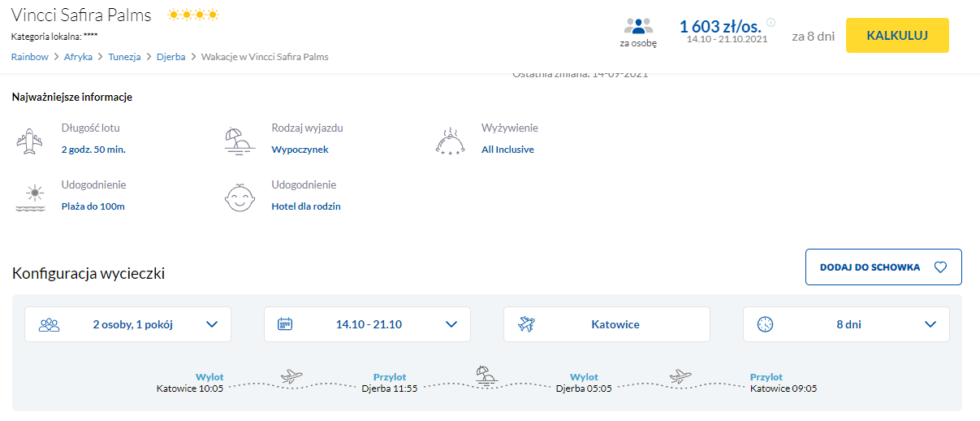Viewport: 980px width, 421px height.
Task: Go to Rainbow breadcrumb link
Action: (29, 57)
